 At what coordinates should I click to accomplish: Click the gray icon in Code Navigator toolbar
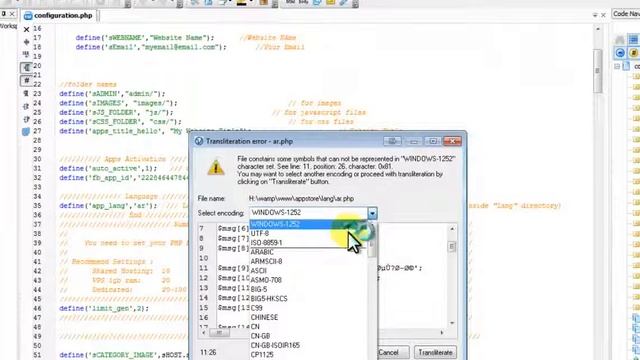(620, 40)
